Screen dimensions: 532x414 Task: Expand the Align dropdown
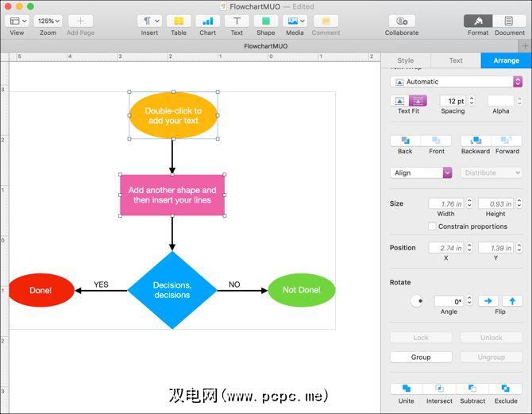coord(421,173)
